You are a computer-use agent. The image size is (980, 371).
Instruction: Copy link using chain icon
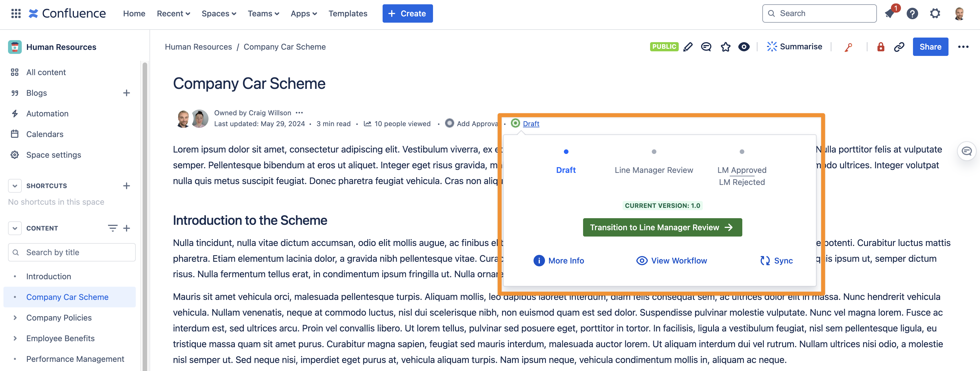(899, 47)
